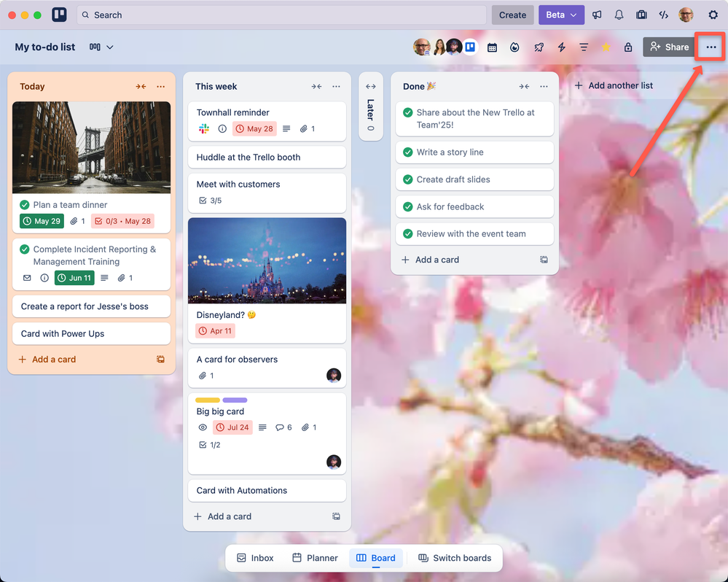Switch to the Planner tab

point(315,557)
